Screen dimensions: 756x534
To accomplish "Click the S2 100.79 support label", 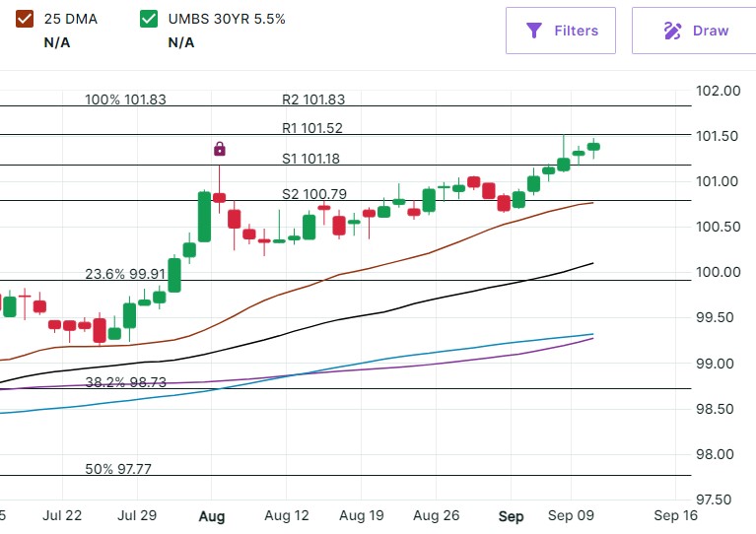I will click(x=312, y=194).
